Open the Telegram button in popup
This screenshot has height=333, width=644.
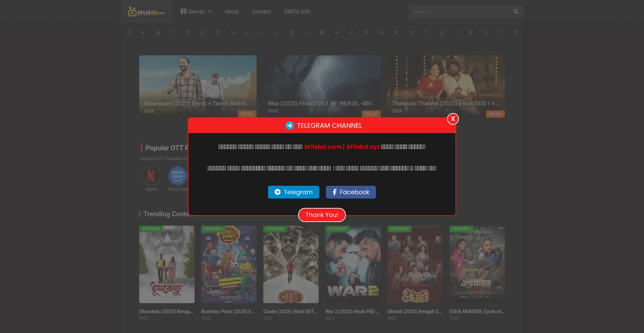(x=293, y=192)
